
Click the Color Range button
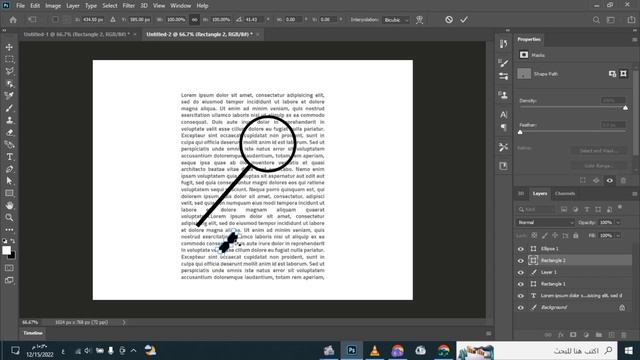[598, 166]
